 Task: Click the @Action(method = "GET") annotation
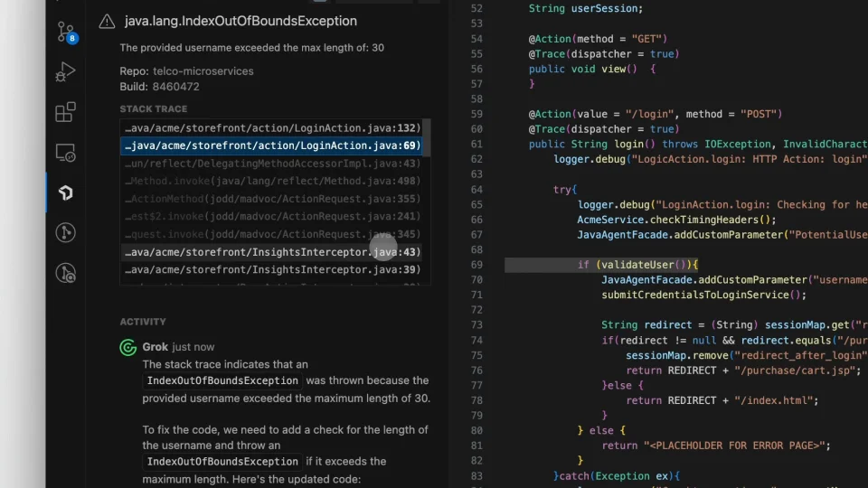tap(598, 39)
